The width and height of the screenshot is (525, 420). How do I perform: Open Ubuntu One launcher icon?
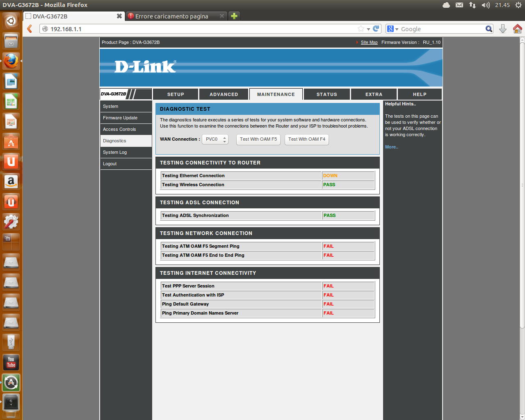tap(11, 162)
